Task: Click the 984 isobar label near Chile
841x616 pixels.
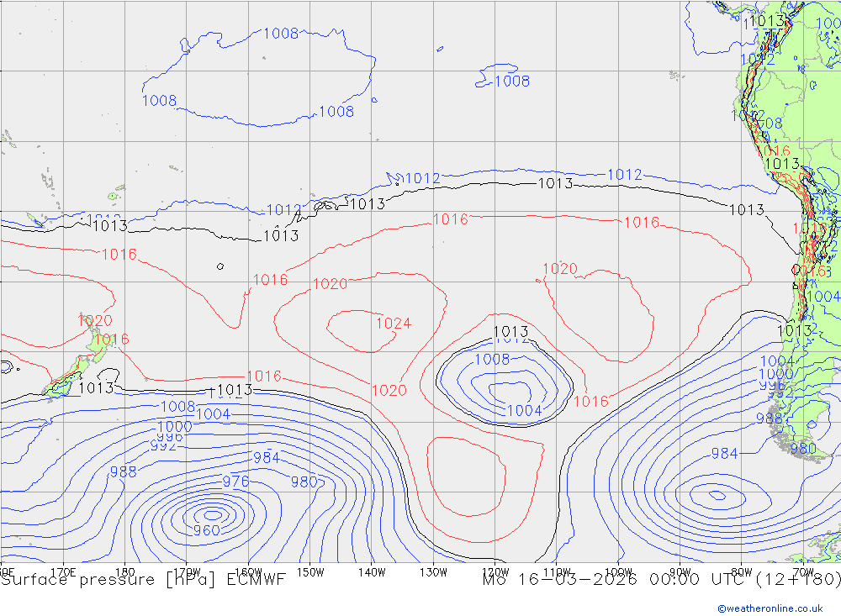Action: tap(725, 454)
